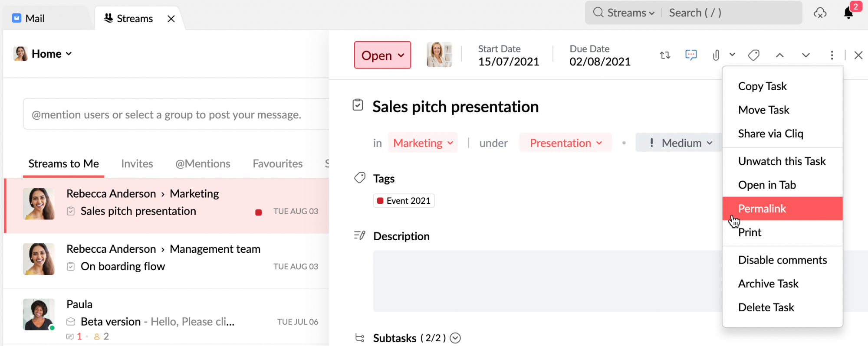This screenshot has width=868, height=346.
Task: Open the attachment paperclip icon
Action: 716,55
